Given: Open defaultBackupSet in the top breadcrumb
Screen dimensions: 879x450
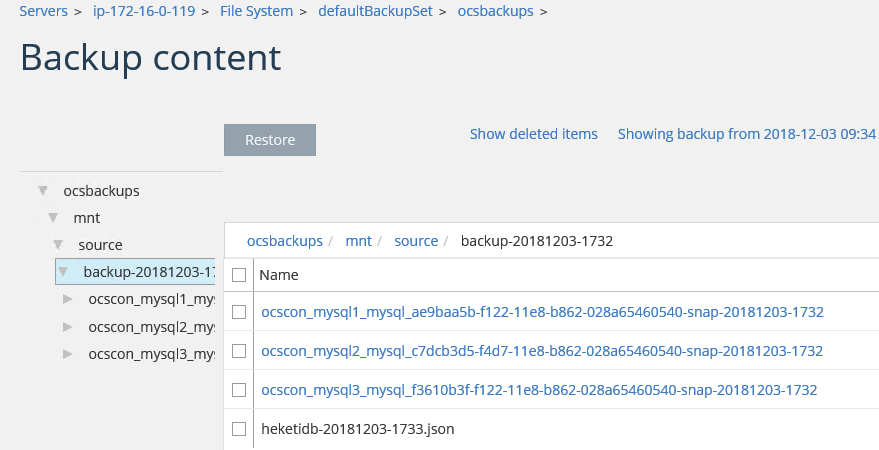Looking at the screenshot, I should coord(376,12).
